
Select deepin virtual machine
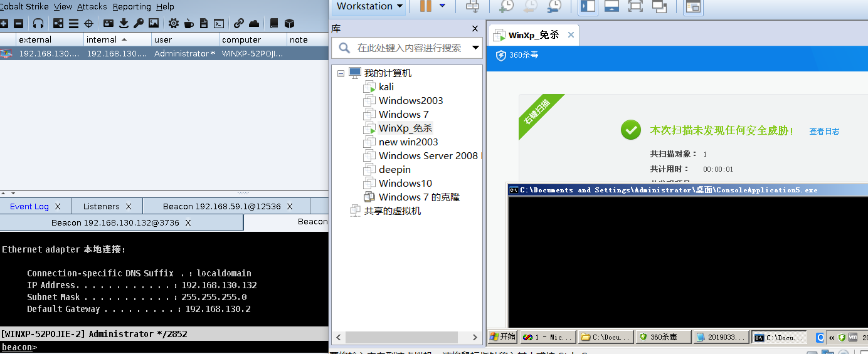pos(394,170)
